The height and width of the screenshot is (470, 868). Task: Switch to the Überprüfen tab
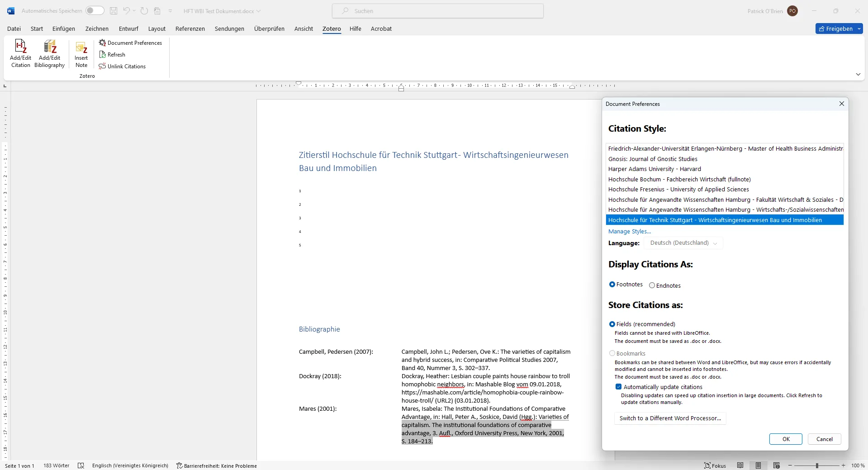click(269, 28)
